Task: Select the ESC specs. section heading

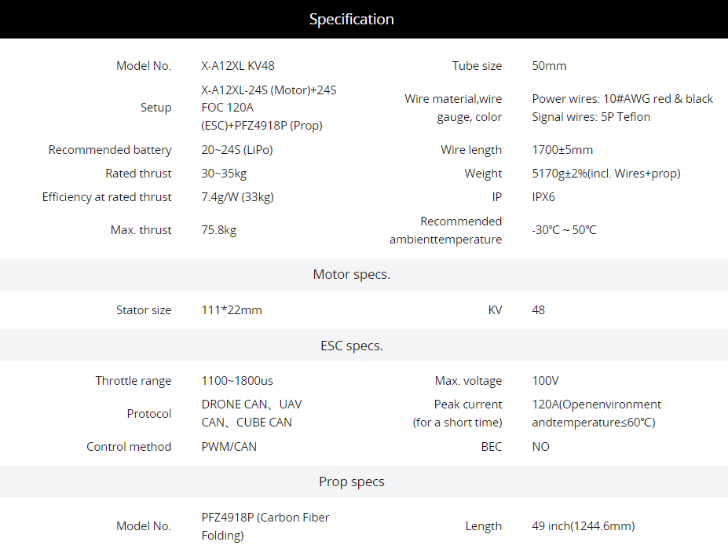Action: pyautogui.click(x=352, y=346)
